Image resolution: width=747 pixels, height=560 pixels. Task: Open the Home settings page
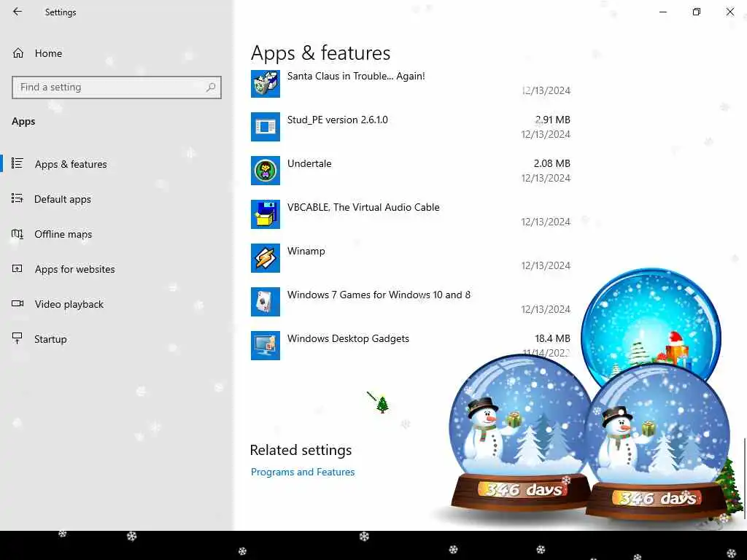[x=48, y=53]
